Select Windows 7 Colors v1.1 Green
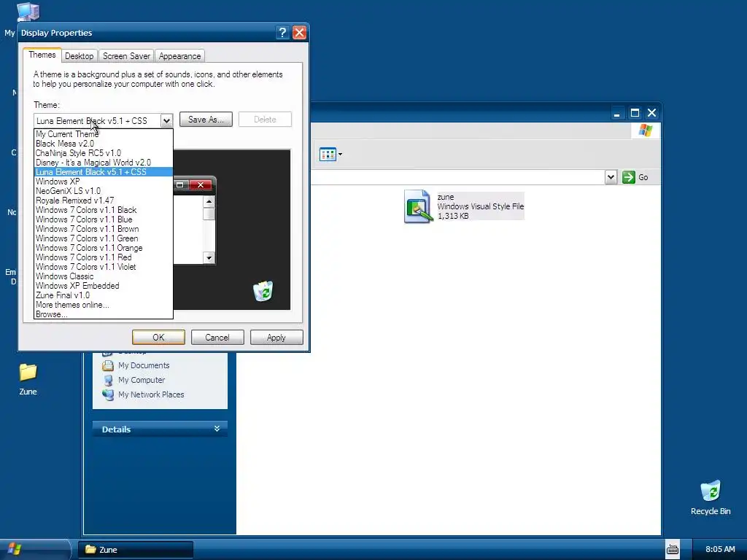The image size is (747, 560). 104,238
